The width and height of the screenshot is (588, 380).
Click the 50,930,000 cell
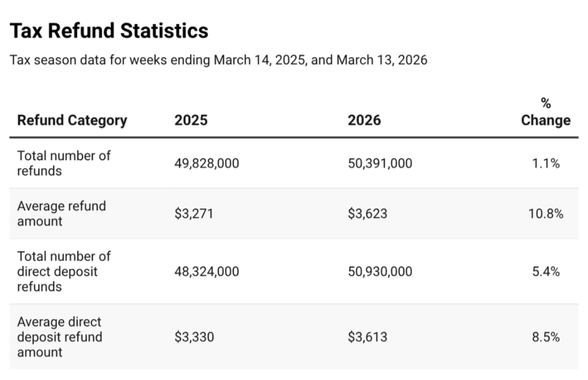pyautogui.click(x=380, y=272)
